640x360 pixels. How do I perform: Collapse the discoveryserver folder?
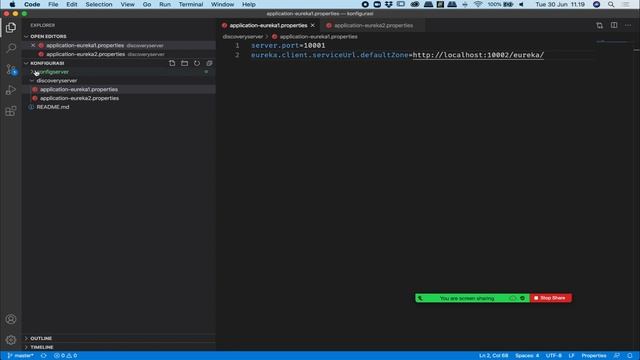tap(57, 81)
